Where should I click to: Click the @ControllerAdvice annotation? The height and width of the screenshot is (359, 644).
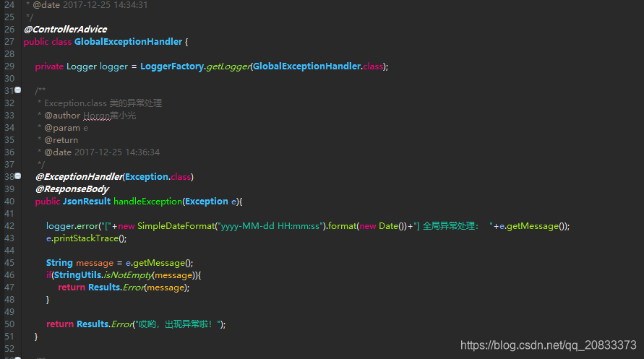65,29
